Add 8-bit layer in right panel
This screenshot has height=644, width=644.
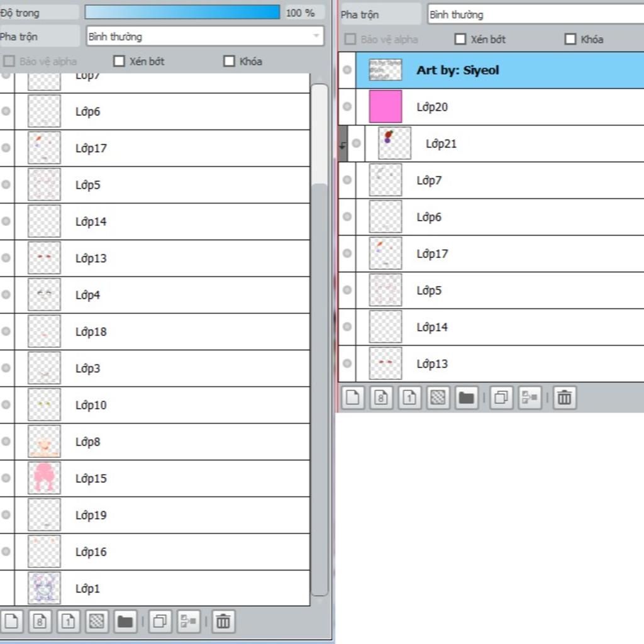point(380,397)
